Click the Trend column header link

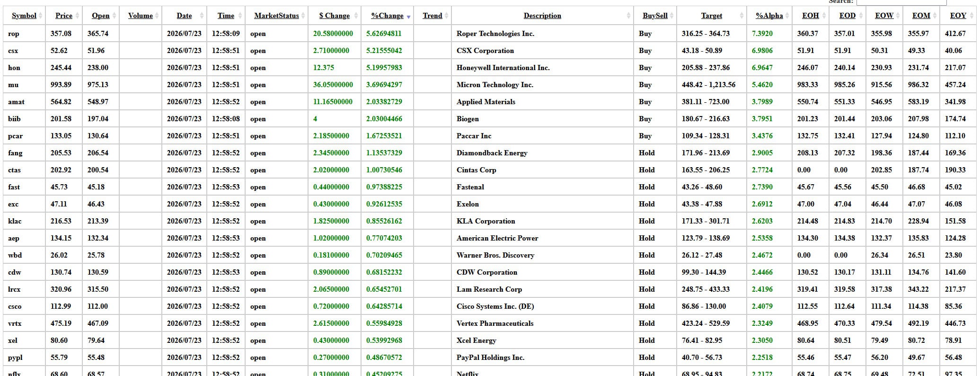click(x=433, y=16)
